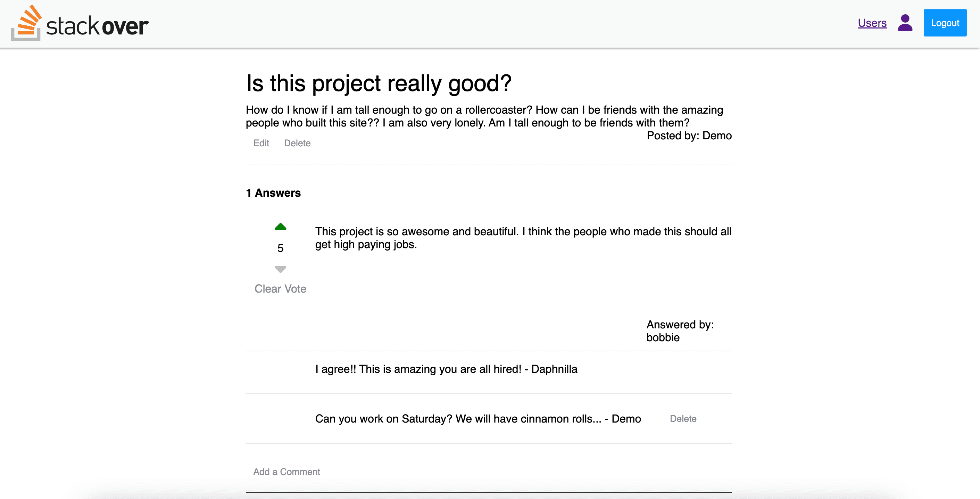Click the "1 Answers" heading
The height and width of the screenshot is (499, 980).
pos(273,193)
